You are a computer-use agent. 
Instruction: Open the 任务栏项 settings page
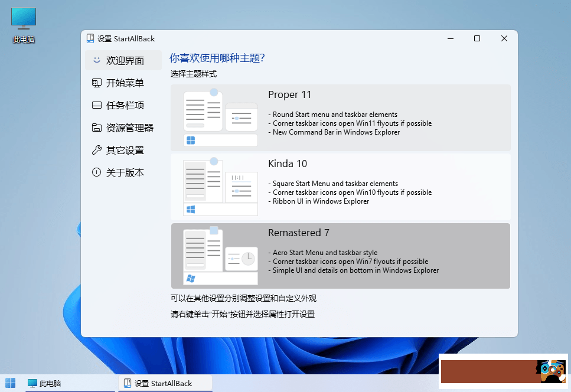(123, 105)
